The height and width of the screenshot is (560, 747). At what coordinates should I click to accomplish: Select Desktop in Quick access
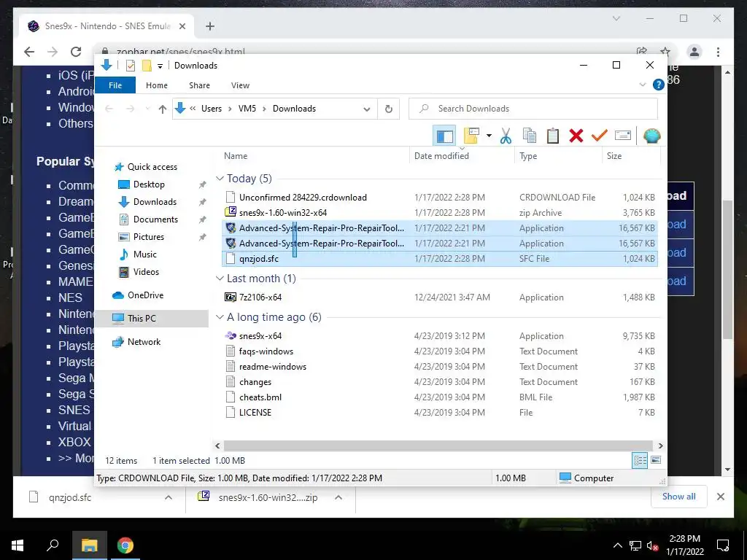(149, 184)
